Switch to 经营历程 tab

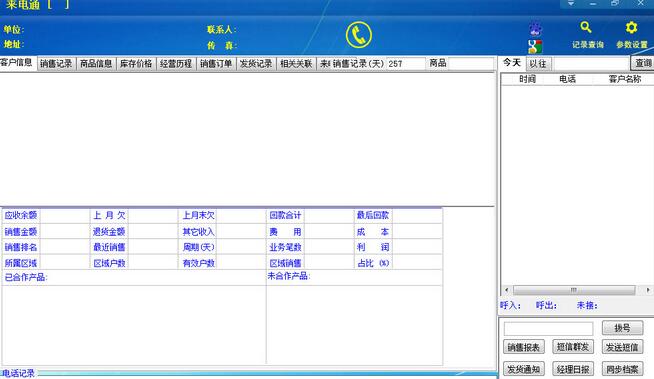[176, 64]
